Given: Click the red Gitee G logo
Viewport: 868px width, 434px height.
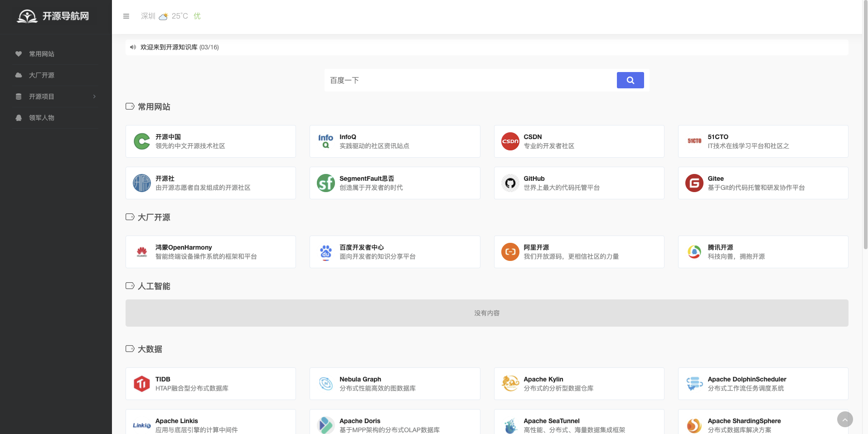Looking at the screenshot, I should pos(694,183).
